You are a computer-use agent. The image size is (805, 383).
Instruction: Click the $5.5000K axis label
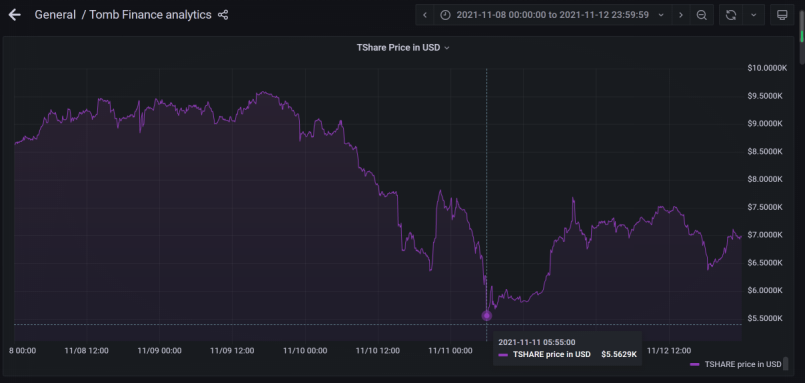(x=765, y=318)
